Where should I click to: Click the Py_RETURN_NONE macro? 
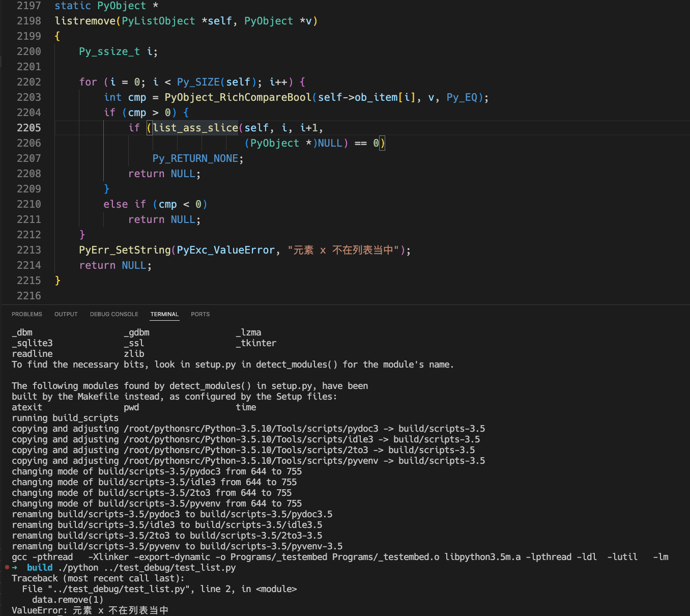point(195,158)
